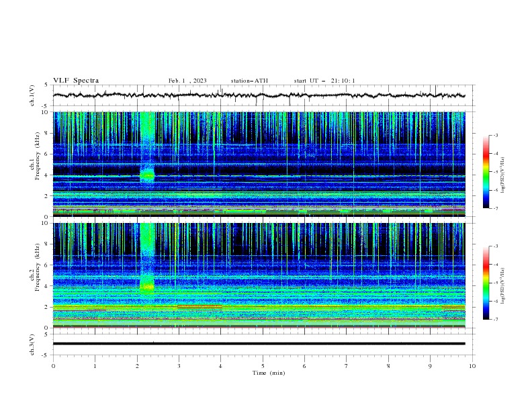The height and width of the screenshot is (411, 532).
Task: Select the "start UT = 21:10:1" header text
Action: click(324, 81)
